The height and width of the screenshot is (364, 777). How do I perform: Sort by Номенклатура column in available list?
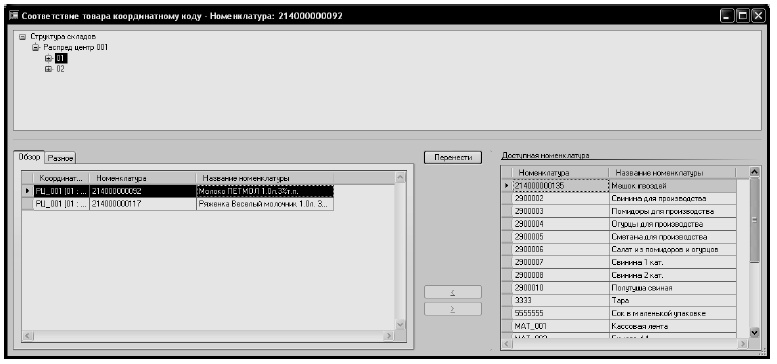[x=560, y=172]
